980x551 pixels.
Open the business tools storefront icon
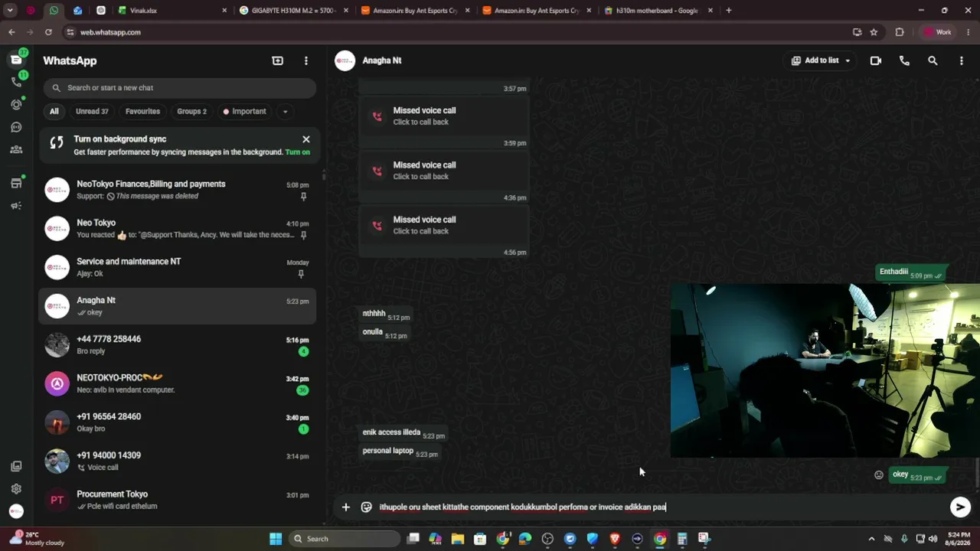(16, 183)
